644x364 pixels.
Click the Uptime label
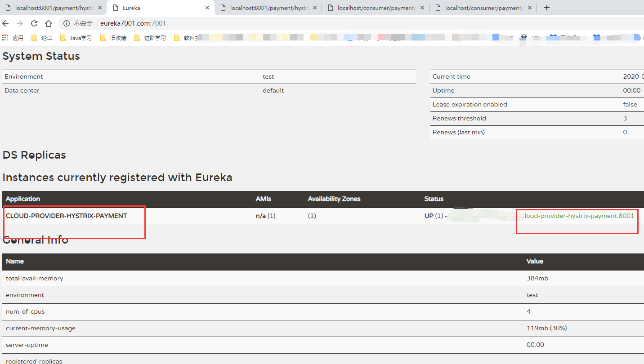(443, 91)
